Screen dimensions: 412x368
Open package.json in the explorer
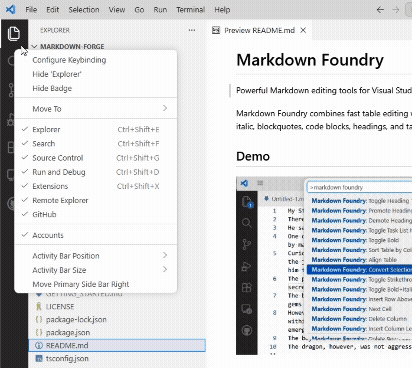pyautogui.click(x=117, y=332)
